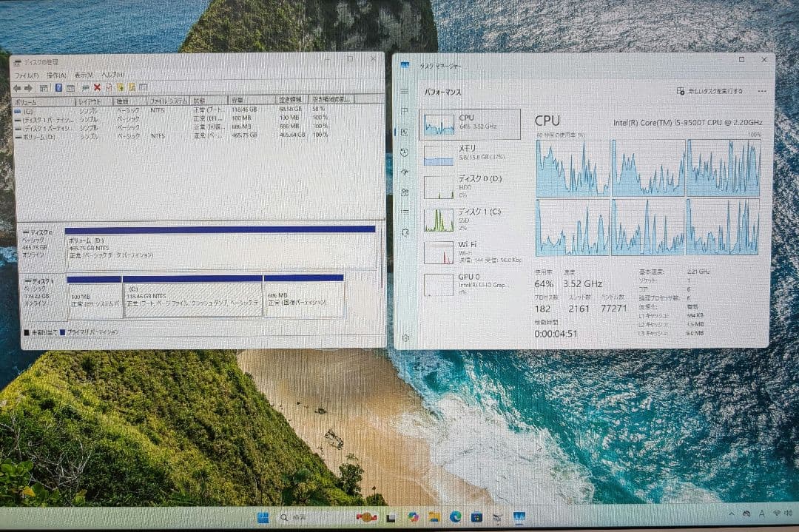Switch to App history in Task Manager sidebar
The width and height of the screenshot is (799, 532).
coord(405,153)
